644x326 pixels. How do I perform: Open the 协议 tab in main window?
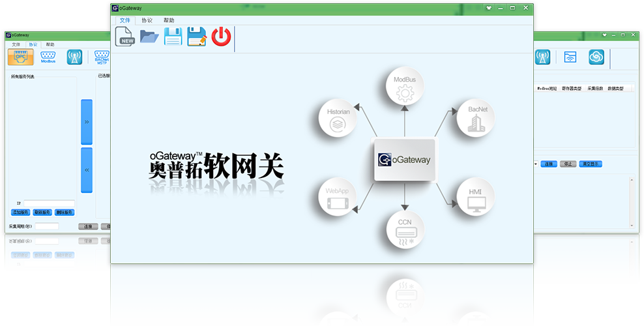point(147,20)
